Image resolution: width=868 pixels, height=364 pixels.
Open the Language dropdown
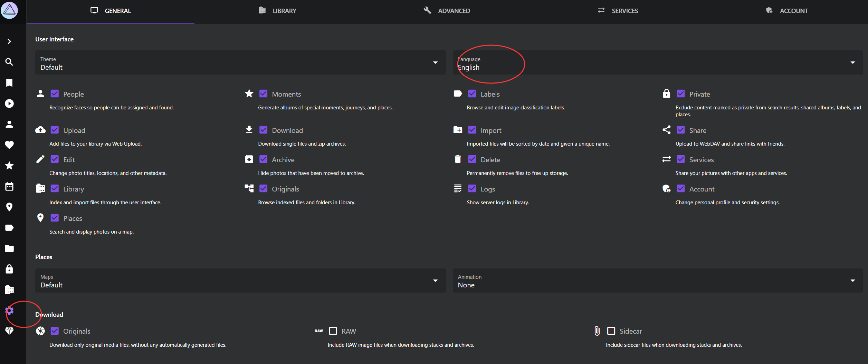tap(657, 63)
